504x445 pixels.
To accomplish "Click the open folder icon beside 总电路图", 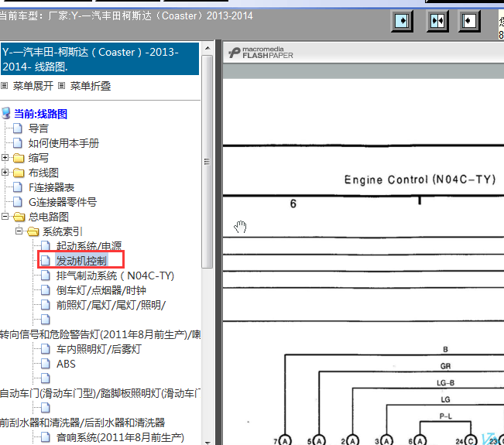I will 19,217.
